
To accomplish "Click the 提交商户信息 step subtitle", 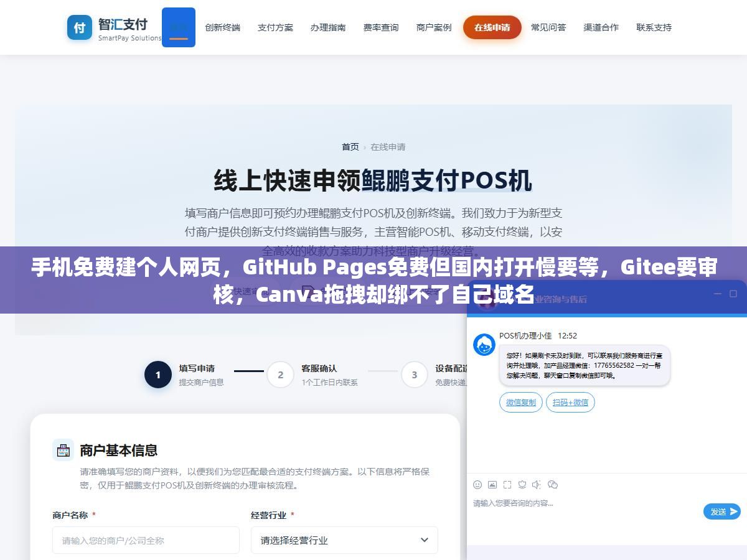I will pos(202,383).
